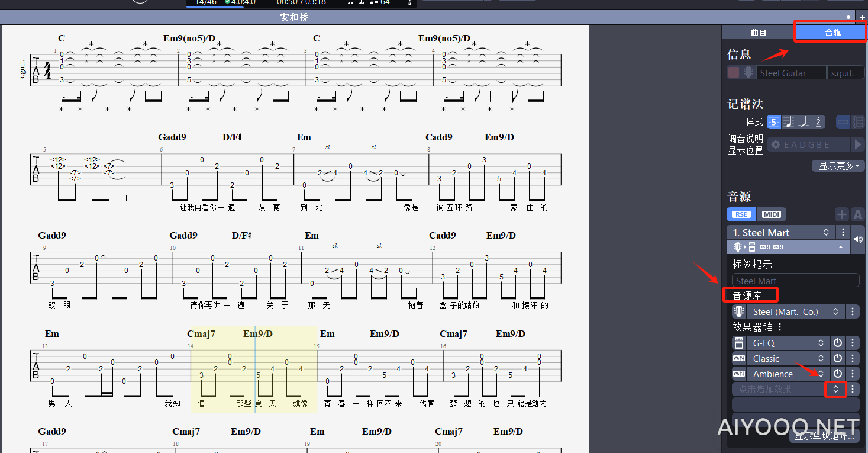Click the tempo value 64
This screenshot has width=868, height=453.
click(x=385, y=2)
